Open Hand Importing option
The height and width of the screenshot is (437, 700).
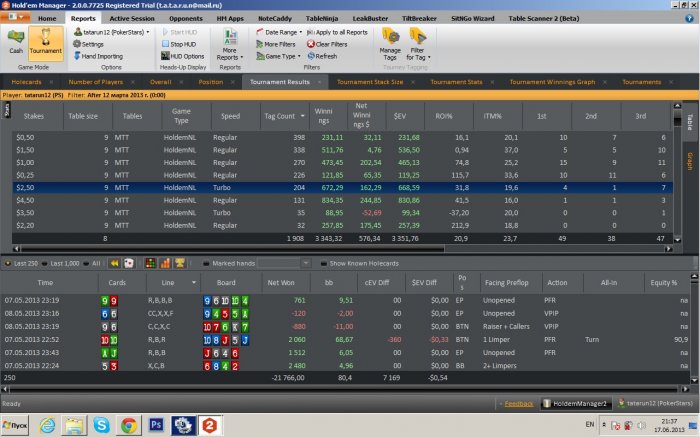tap(98, 56)
